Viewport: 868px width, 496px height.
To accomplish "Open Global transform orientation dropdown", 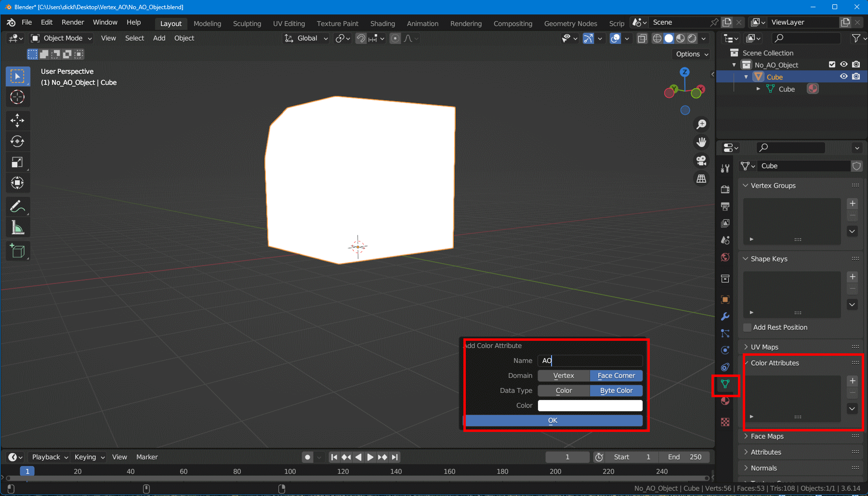I will point(306,38).
